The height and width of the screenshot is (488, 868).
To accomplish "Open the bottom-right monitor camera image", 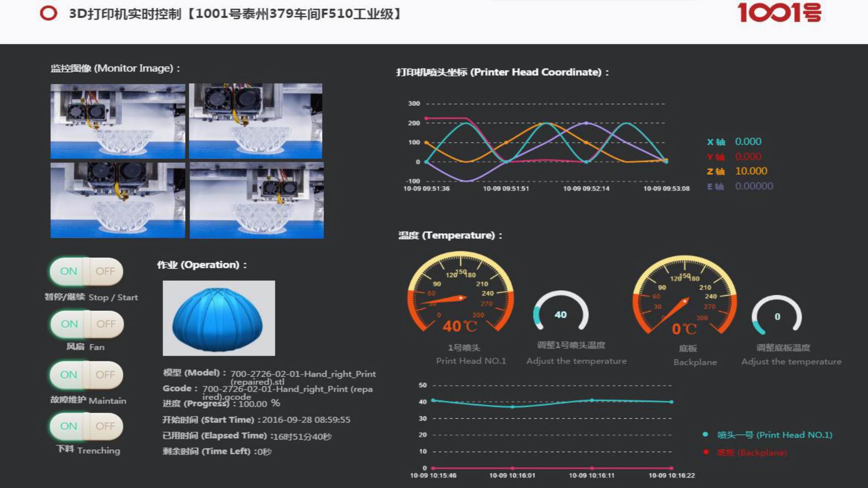I will (x=256, y=200).
